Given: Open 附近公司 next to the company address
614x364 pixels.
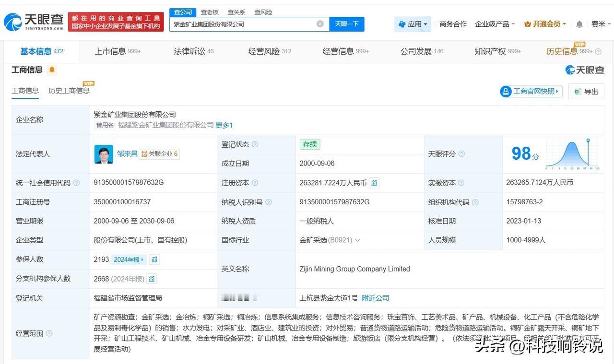Looking at the screenshot, I should pos(376,298).
